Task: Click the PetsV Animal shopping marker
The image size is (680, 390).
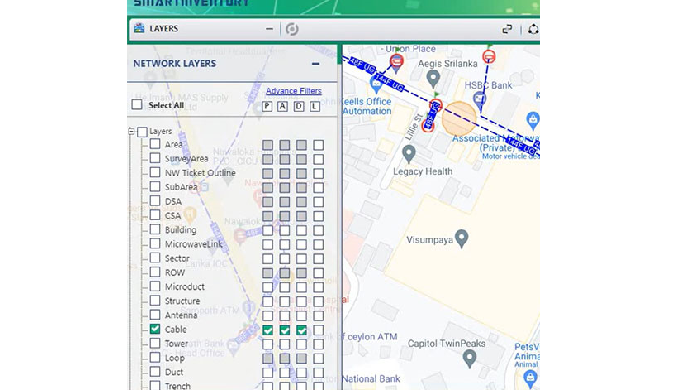Action: point(530,379)
